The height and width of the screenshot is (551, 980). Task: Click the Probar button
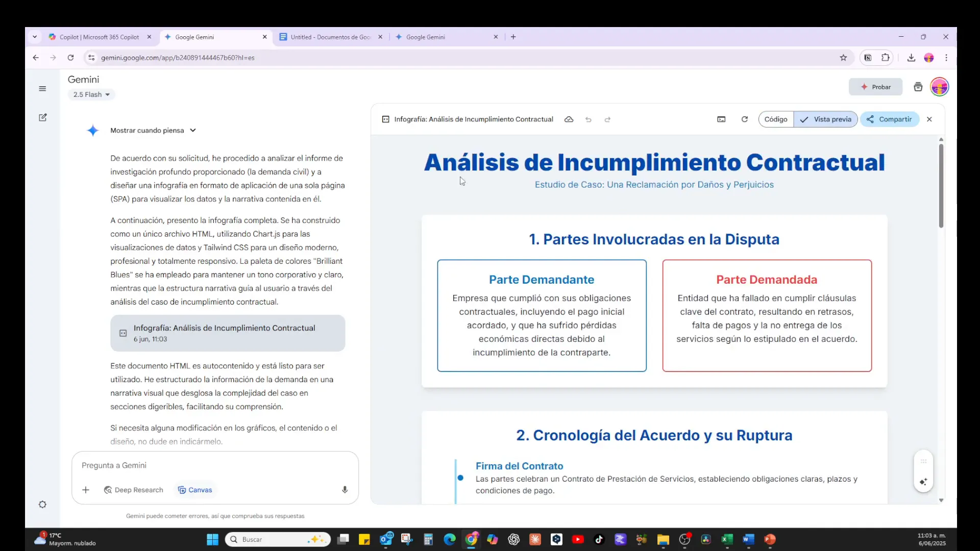(876, 86)
